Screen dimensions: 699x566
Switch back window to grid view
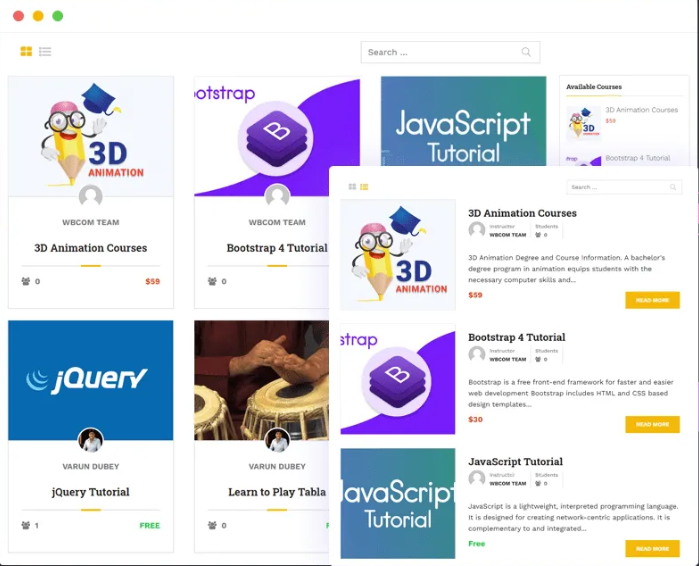pos(26,51)
